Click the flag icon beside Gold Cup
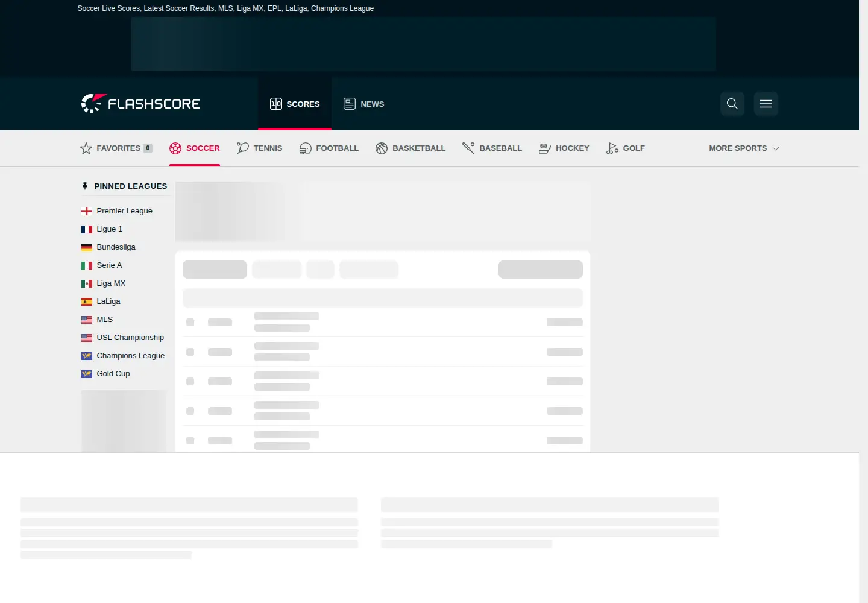This screenshot has height=603, width=868. coord(87,374)
